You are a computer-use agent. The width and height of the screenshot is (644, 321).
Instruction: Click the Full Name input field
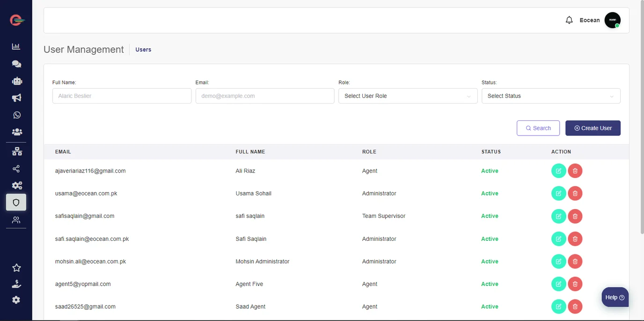(x=122, y=96)
